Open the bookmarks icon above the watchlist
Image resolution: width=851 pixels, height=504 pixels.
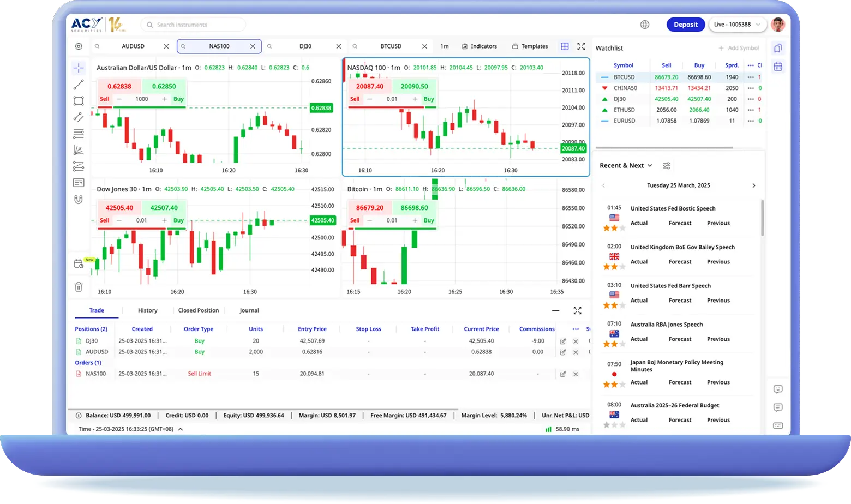point(778,48)
